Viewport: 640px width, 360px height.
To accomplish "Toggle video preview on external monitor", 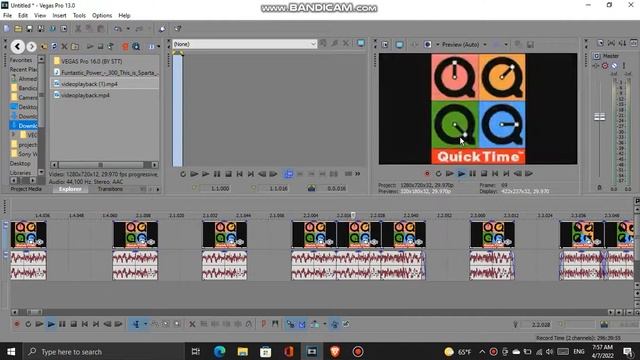I will tap(399, 44).
